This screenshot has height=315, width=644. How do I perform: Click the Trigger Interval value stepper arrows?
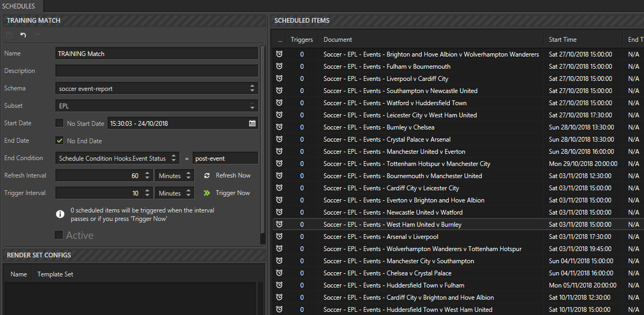click(147, 193)
